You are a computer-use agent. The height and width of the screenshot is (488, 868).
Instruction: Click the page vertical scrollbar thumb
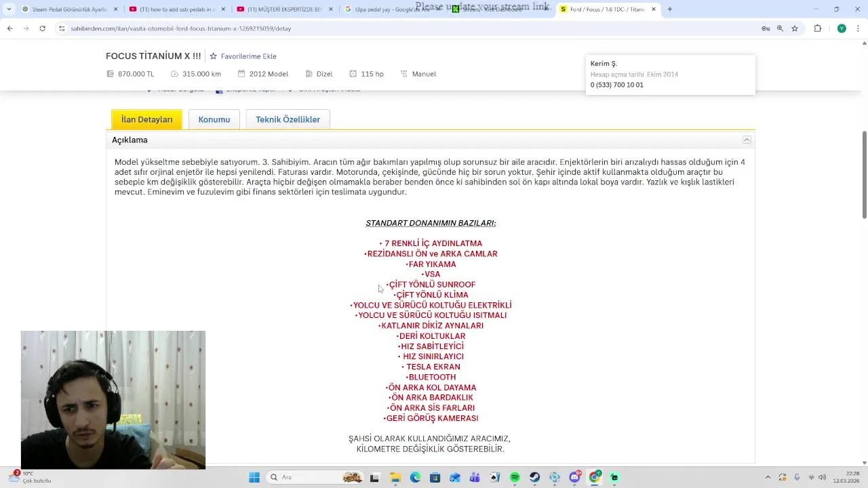coord(864,174)
